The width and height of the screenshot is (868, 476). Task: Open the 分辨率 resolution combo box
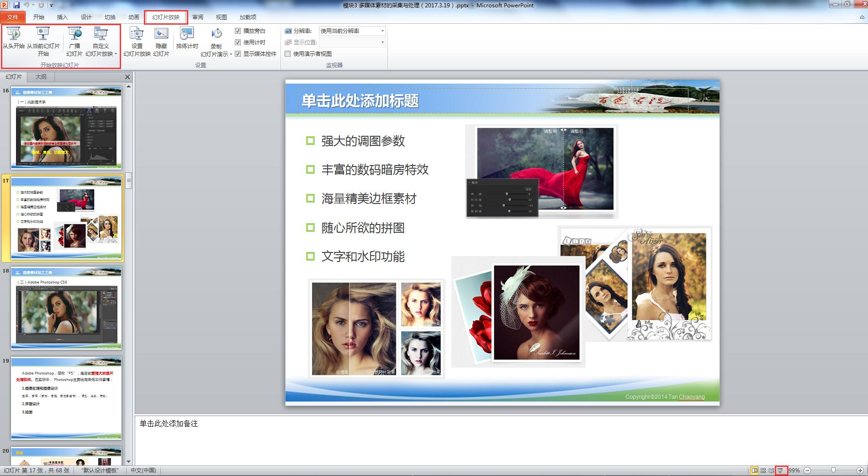(x=352, y=31)
